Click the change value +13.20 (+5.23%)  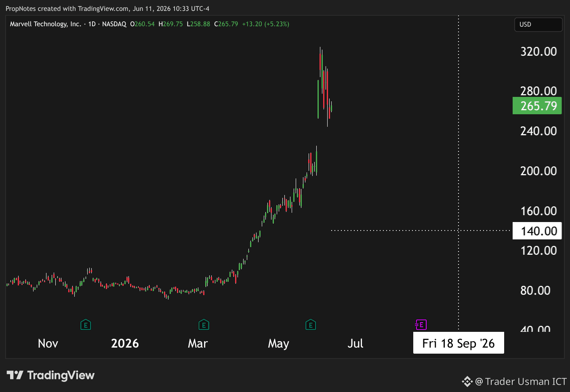click(266, 24)
